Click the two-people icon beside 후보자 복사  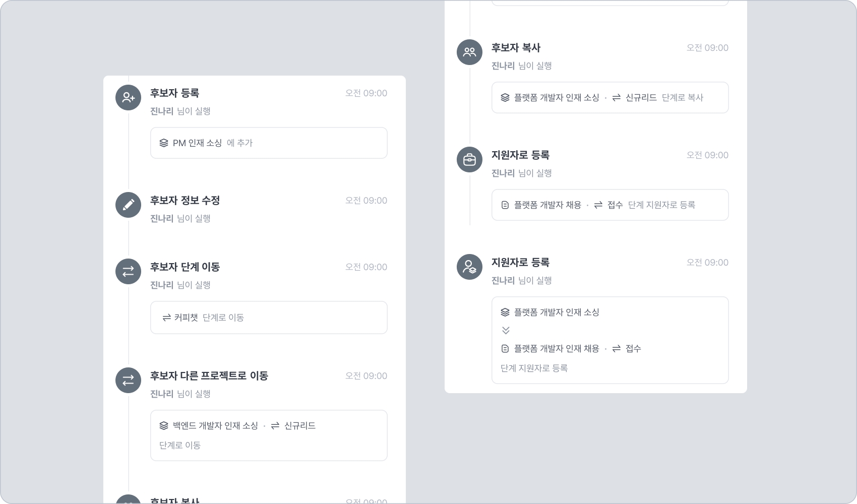point(469,52)
